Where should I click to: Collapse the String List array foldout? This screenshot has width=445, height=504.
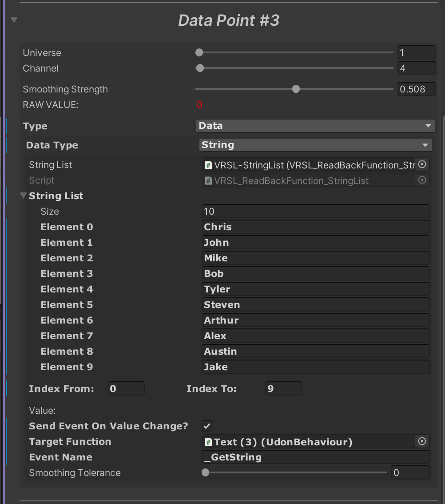click(x=24, y=196)
